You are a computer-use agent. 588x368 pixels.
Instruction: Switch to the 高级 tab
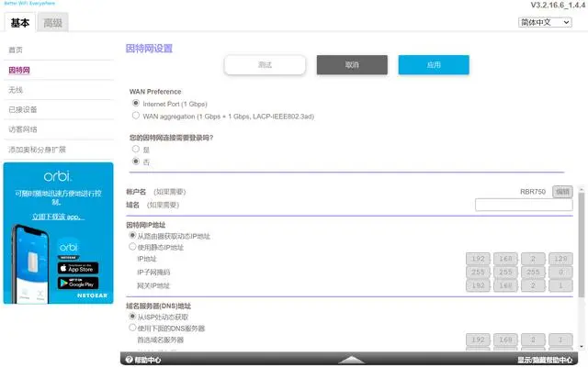52,23
